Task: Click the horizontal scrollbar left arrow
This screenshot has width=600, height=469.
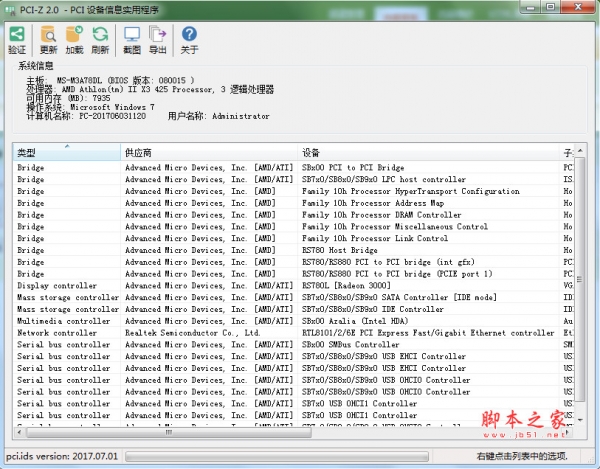Action: tap(19, 433)
